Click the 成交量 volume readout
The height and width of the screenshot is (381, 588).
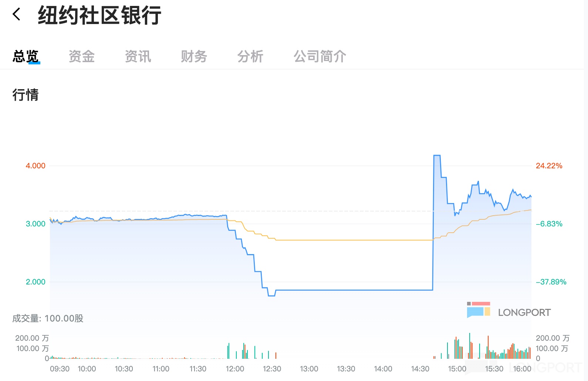pyautogui.click(x=48, y=318)
